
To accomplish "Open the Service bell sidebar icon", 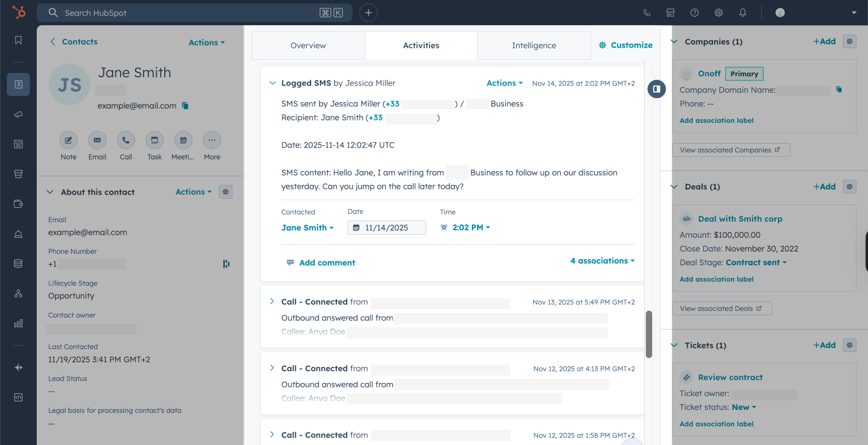I will [18, 234].
